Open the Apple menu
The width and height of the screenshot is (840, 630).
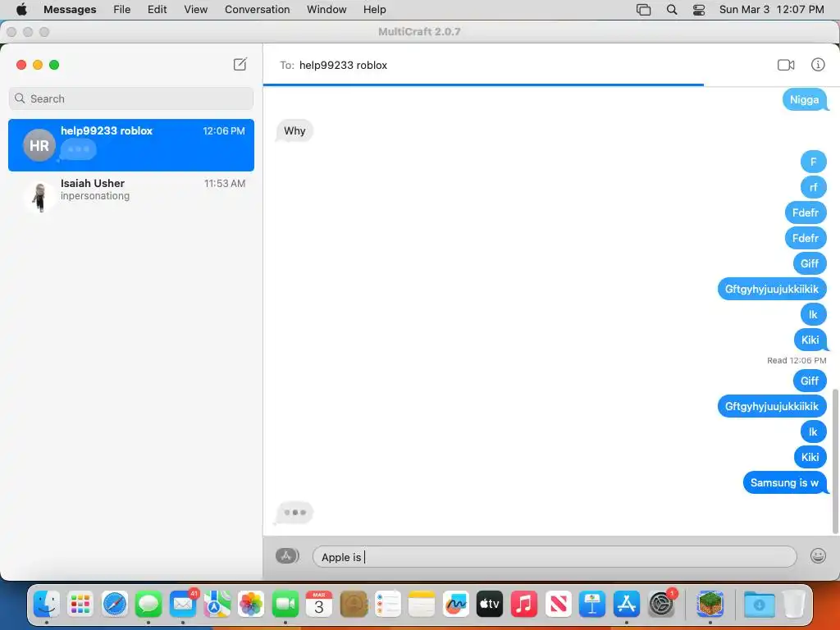[x=21, y=9]
